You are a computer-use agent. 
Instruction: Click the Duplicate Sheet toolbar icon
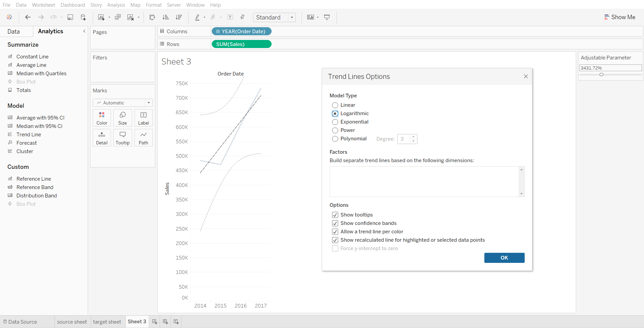118,17
